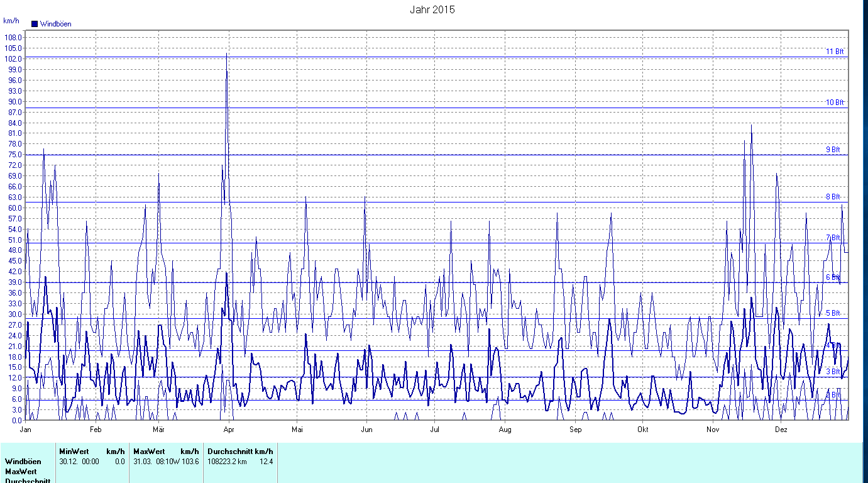Click the 90.0 y-axis label
Image resolution: width=868 pixels, height=483 pixels.
tap(15, 102)
